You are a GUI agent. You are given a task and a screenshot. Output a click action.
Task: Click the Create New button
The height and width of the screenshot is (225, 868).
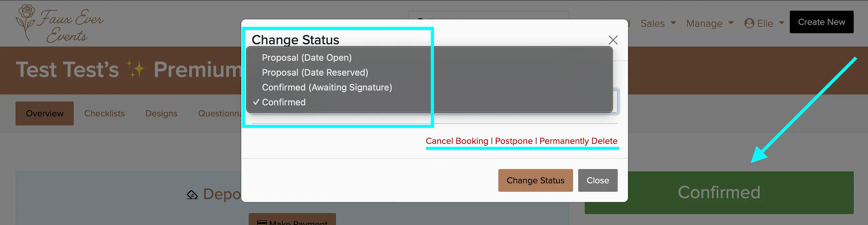point(821,22)
